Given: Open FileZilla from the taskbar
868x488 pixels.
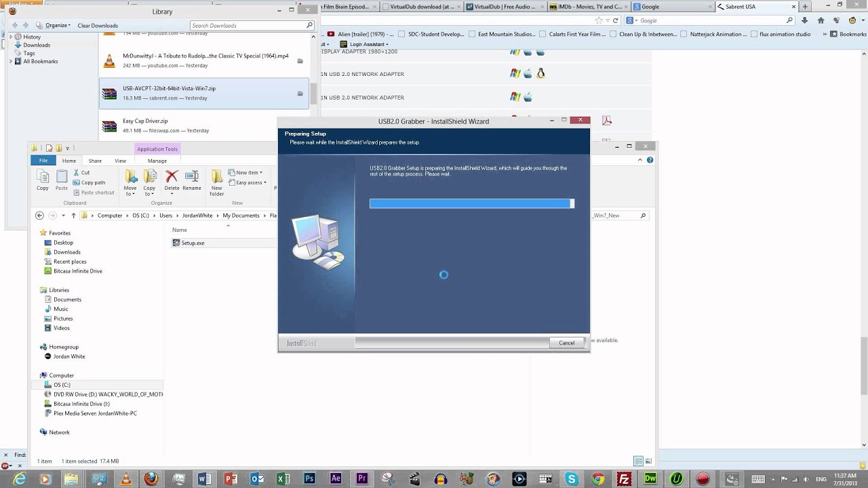Looking at the screenshot, I should point(625,479).
